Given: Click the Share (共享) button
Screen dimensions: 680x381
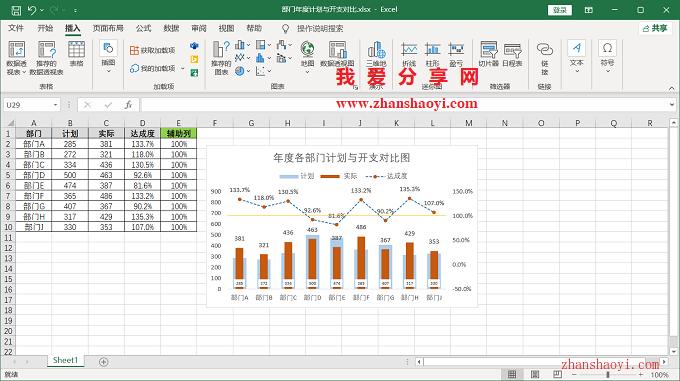Looking at the screenshot, I should click(655, 28).
